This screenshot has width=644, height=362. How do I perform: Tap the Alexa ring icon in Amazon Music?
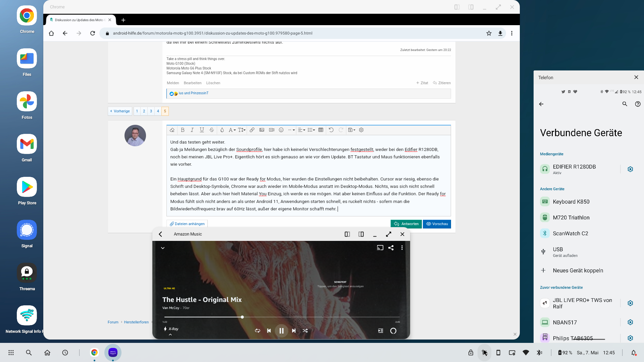pos(393,331)
